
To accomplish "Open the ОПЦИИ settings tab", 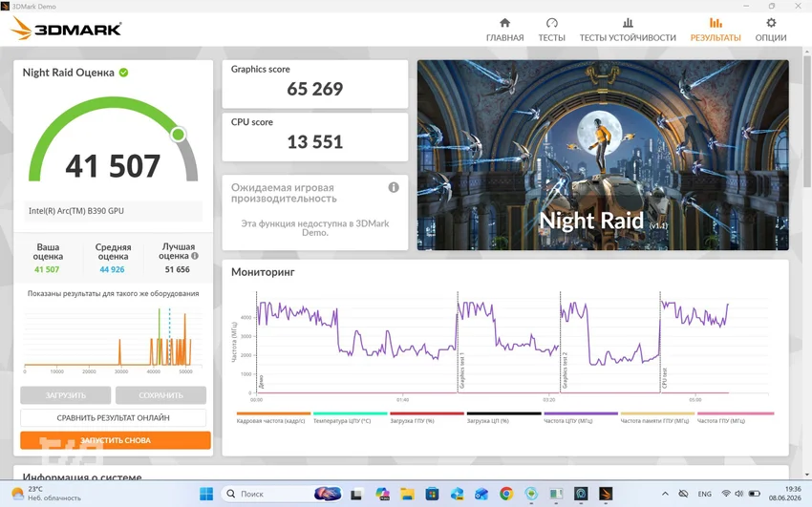I will [771, 30].
